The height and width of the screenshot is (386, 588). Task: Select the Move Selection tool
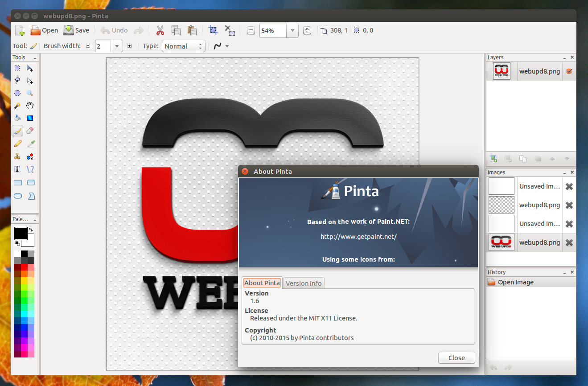(30, 81)
